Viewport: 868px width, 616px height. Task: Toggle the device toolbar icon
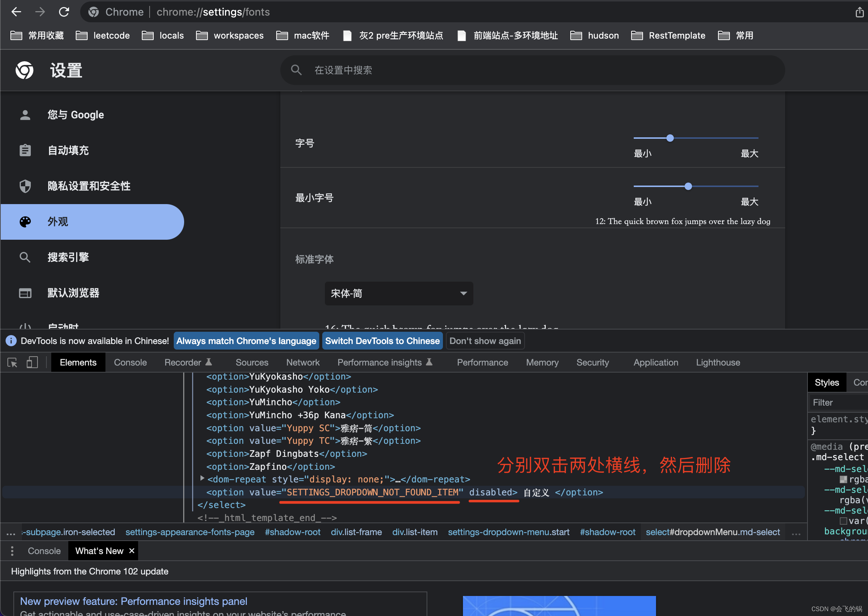click(x=32, y=363)
